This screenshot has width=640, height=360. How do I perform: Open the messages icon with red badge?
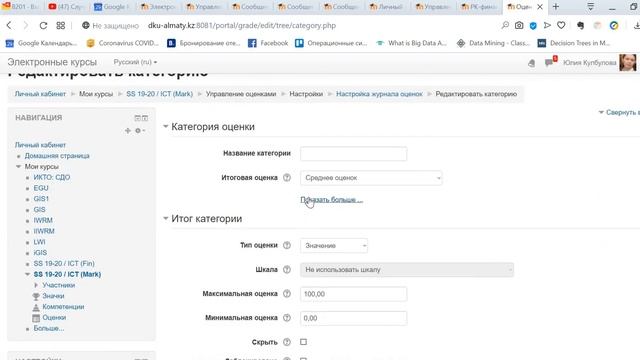coord(550,62)
